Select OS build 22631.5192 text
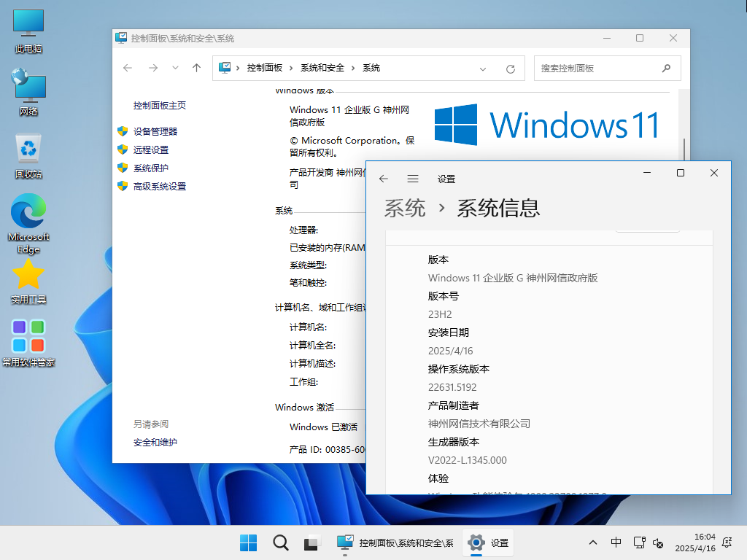Image resolution: width=747 pixels, height=560 pixels. coord(452,387)
